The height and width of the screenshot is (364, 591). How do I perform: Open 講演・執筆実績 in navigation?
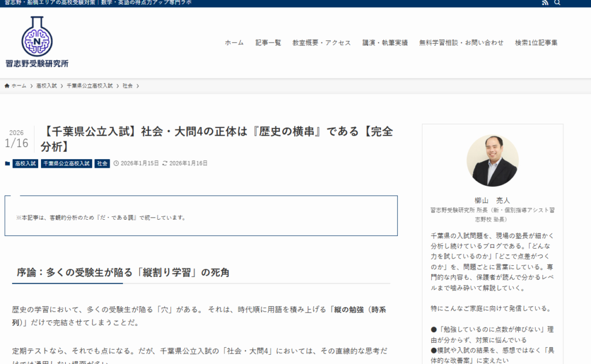(x=385, y=43)
